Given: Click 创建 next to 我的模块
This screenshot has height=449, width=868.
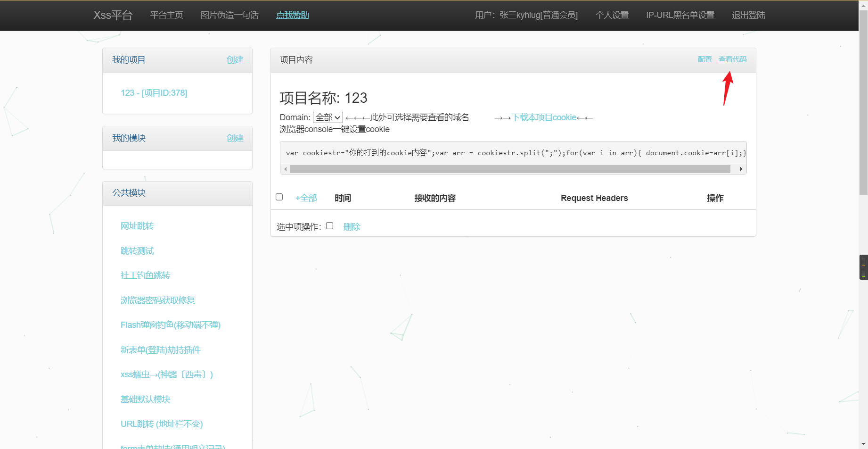Looking at the screenshot, I should point(235,138).
